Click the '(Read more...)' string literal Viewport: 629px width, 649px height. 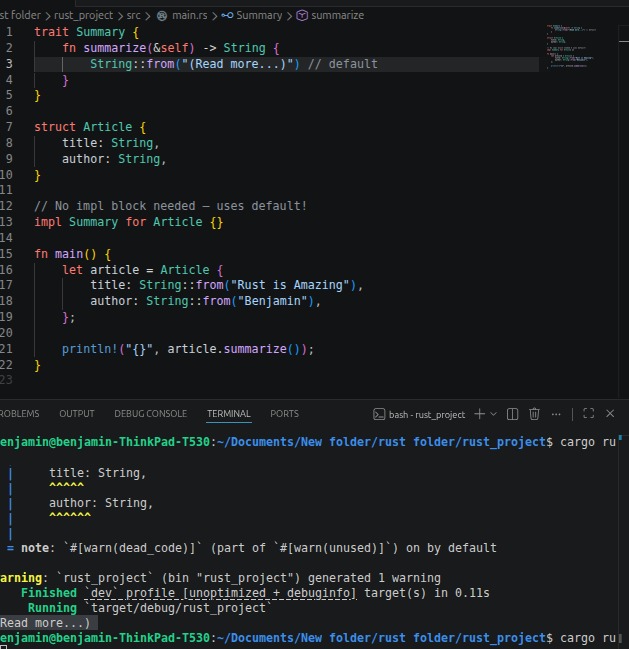[x=237, y=64]
